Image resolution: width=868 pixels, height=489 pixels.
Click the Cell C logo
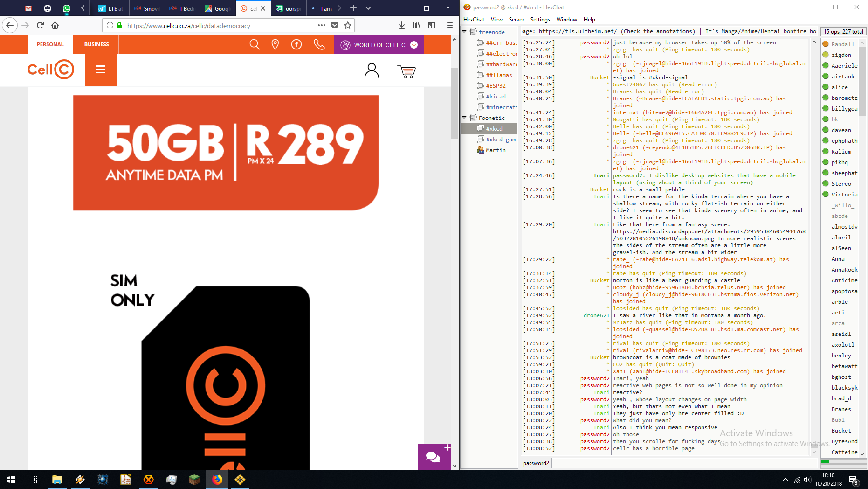click(50, 70)
